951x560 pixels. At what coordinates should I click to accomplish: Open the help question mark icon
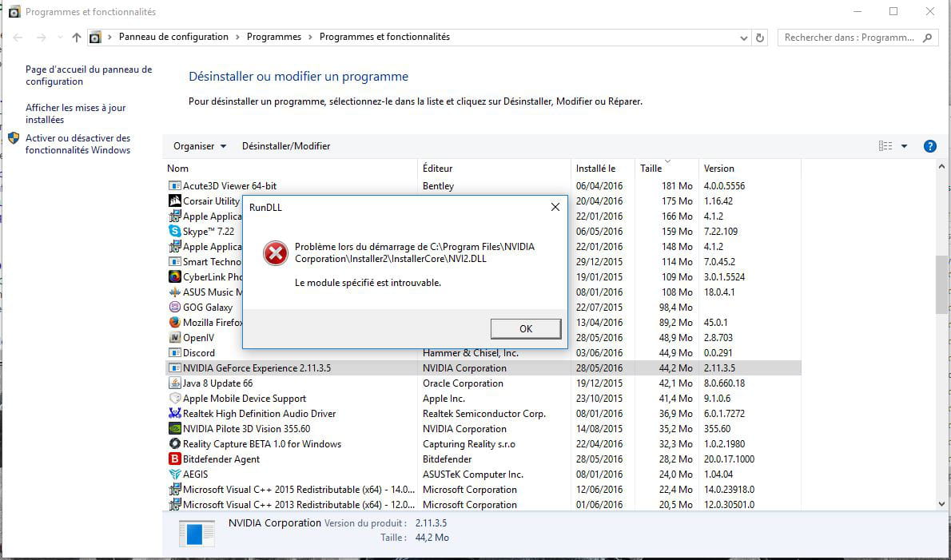(x=929, y=146)
